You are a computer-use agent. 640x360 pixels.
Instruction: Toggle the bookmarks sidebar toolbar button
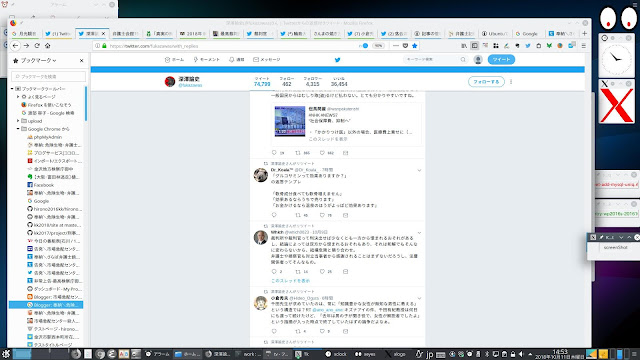[474, 46]
